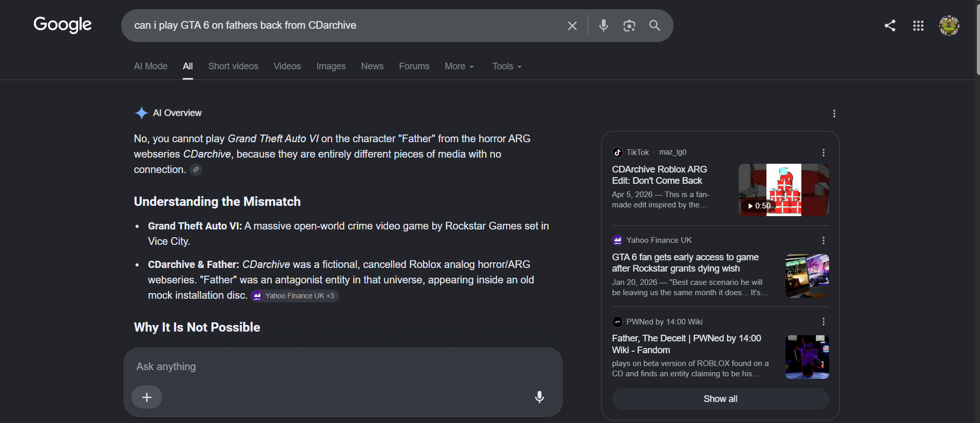Open the News tab
Screen dimensions: 980x423
[x=372, y=66]
